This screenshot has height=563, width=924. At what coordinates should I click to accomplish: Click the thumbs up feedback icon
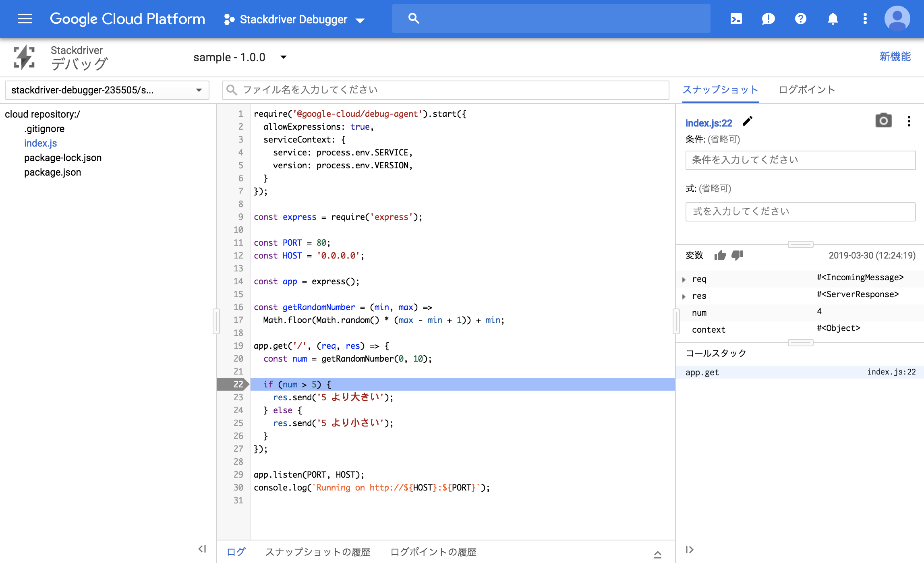tap(720, 255)
